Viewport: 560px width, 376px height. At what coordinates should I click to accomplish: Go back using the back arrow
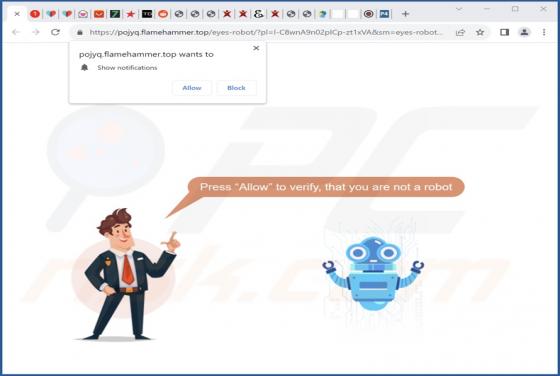[x=16, y=32]
